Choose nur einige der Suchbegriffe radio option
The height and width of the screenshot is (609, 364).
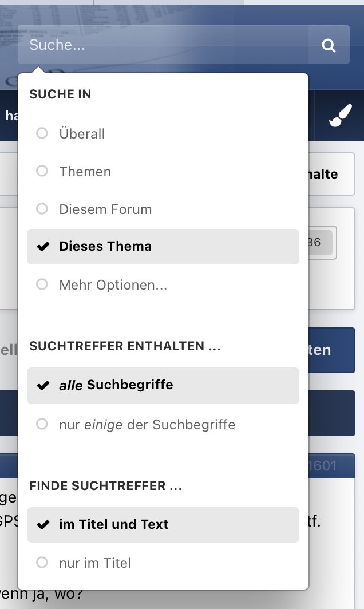pos(42,424)
